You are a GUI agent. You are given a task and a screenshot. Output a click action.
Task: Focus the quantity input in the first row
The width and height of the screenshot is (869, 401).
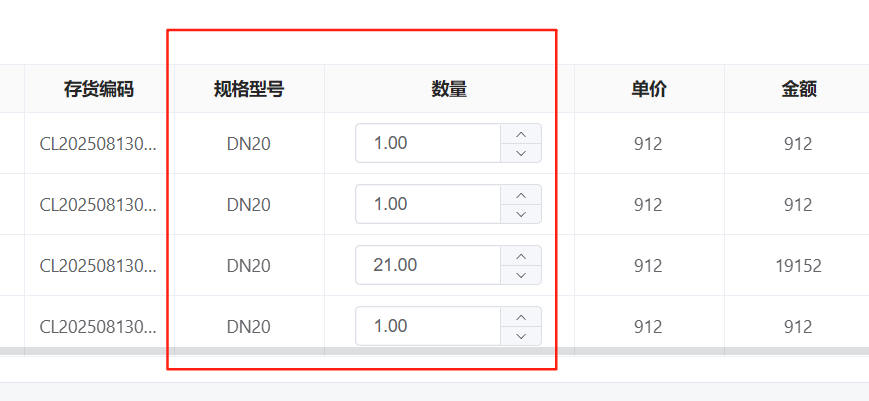[x=428, y=143]
